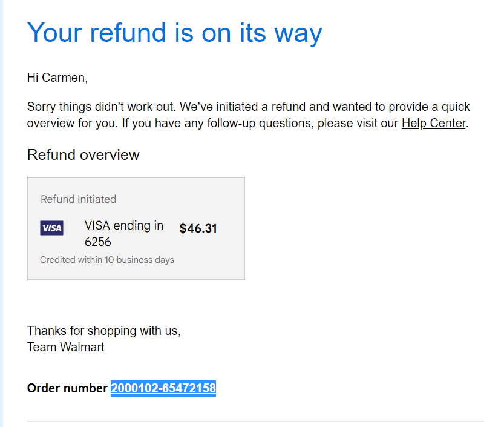Click the 'VISA ending in' text
Image resolution: width=504 pixels, height=427 pixels.
pos(124,225)
